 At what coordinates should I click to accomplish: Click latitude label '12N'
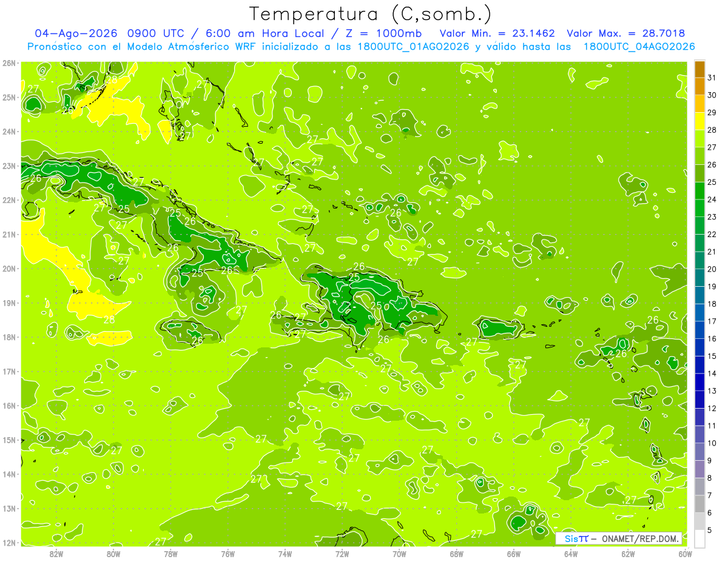click(8, 543)
